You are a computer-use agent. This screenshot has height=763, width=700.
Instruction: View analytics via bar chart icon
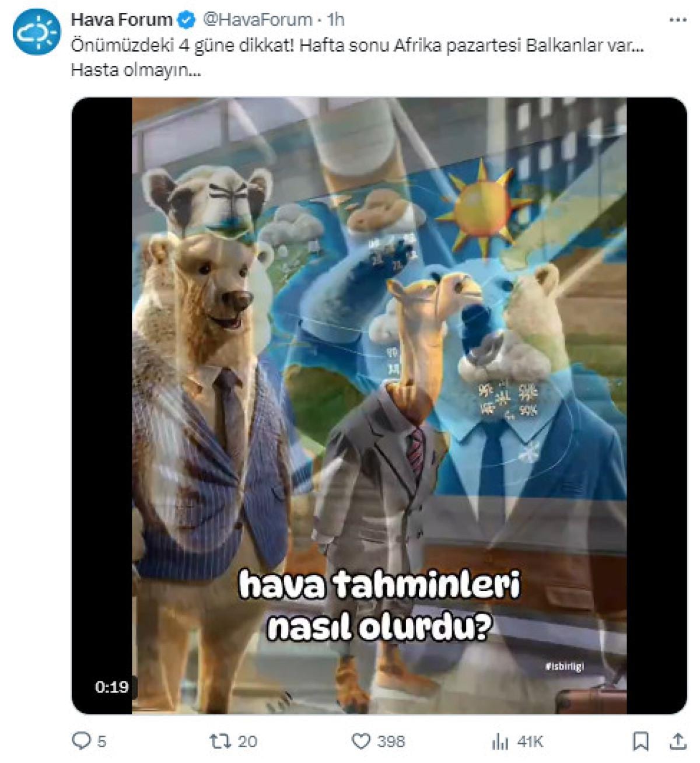point(500,741)
